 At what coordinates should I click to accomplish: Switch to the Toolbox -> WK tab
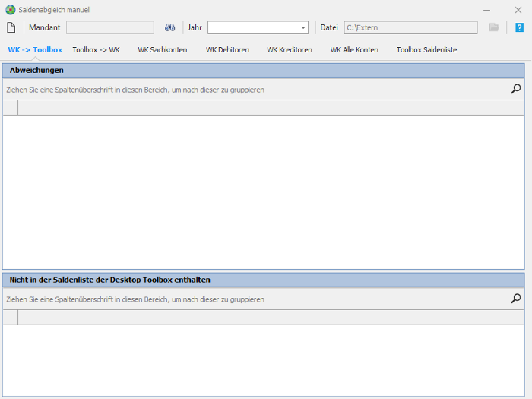[96, 50]
